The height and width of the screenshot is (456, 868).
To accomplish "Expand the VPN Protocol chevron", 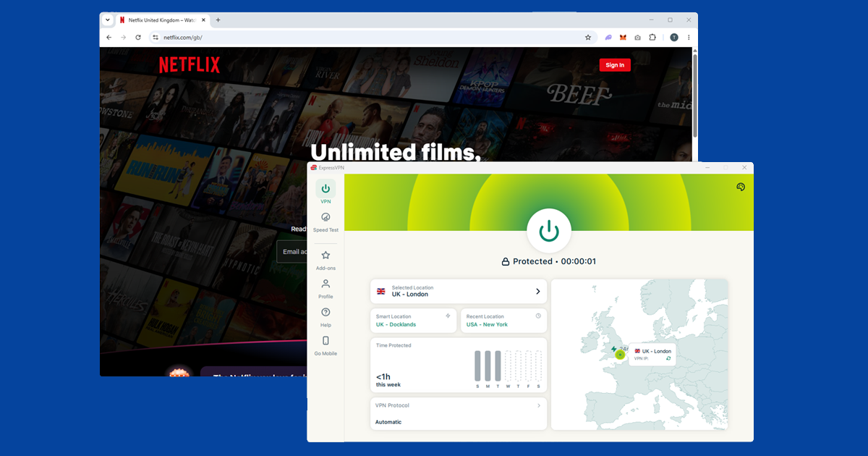I will click(538, 406).
